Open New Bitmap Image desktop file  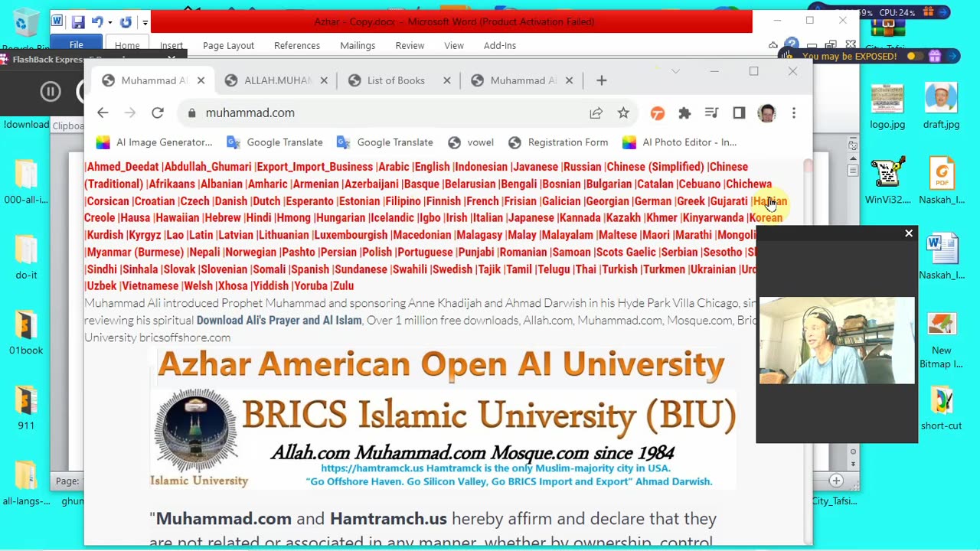tap(941, 341)
